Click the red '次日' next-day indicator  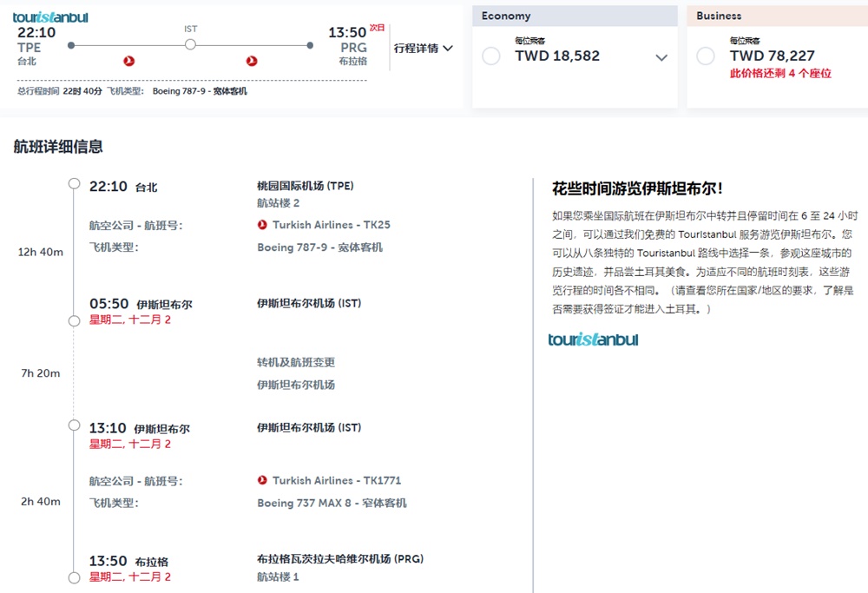click(377, 28)
